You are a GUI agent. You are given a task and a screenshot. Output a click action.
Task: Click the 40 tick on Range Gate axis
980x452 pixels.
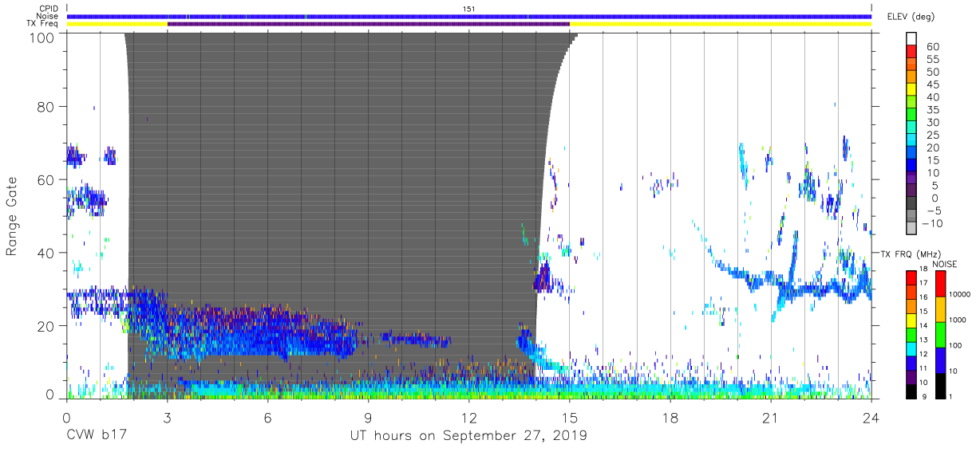click(46, 253)
